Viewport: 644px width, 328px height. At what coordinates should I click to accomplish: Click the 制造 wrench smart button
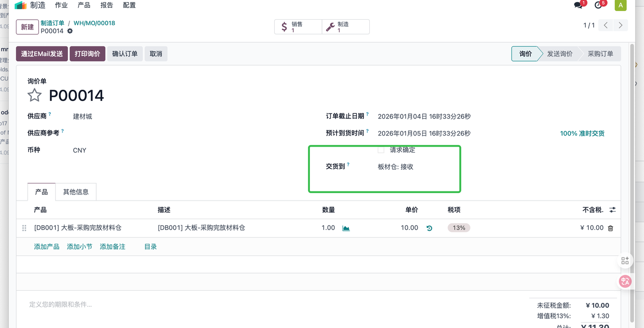click(346, 27)
